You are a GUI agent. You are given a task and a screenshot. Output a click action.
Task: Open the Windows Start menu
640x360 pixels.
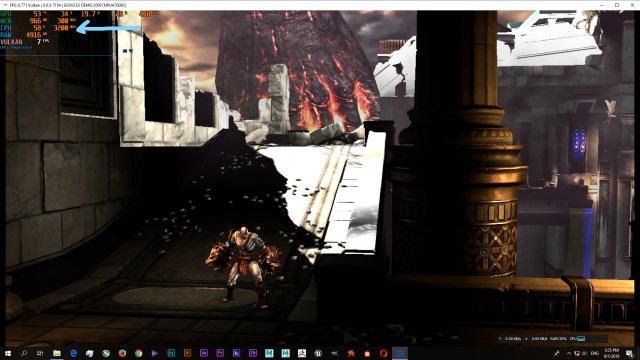tap(8, 353)
